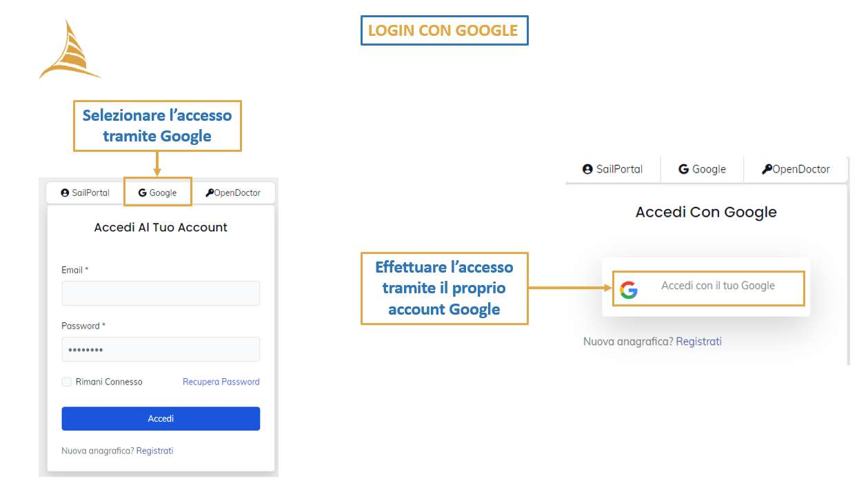Screen dimensions: 868x481
Task: Select Google tab in left login form
Action: (157, 193)
